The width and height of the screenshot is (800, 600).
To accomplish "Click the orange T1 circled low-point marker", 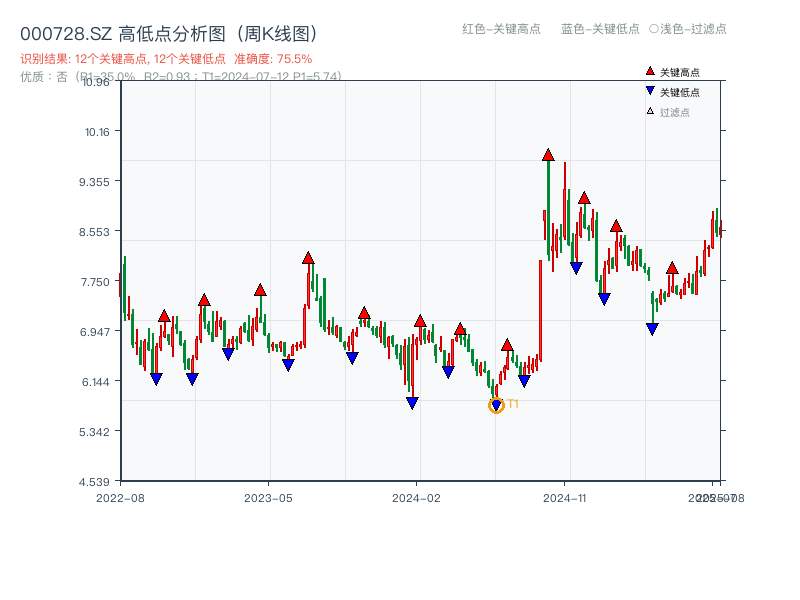I will [496, 406].
